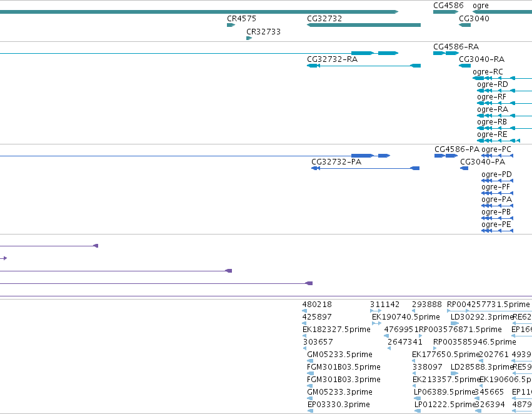The width and height of the screenshot is (532, 414).
Task: Click EST label 425897
Action: [317, 317]
